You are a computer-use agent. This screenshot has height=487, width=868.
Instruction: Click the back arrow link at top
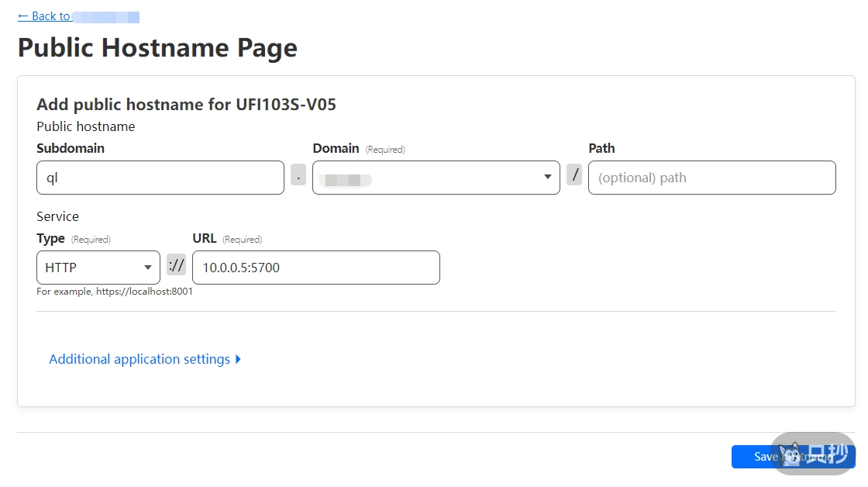coord(44,16)
